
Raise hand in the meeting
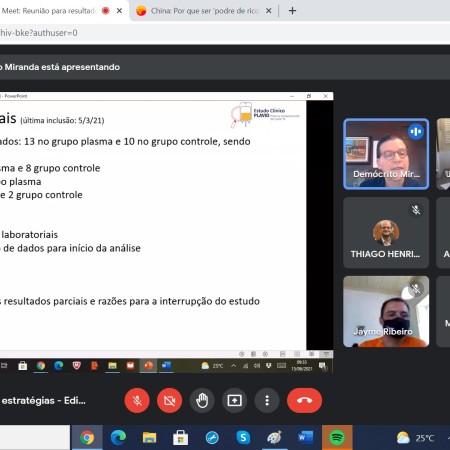pyautogui.click(x=202, y=400)
